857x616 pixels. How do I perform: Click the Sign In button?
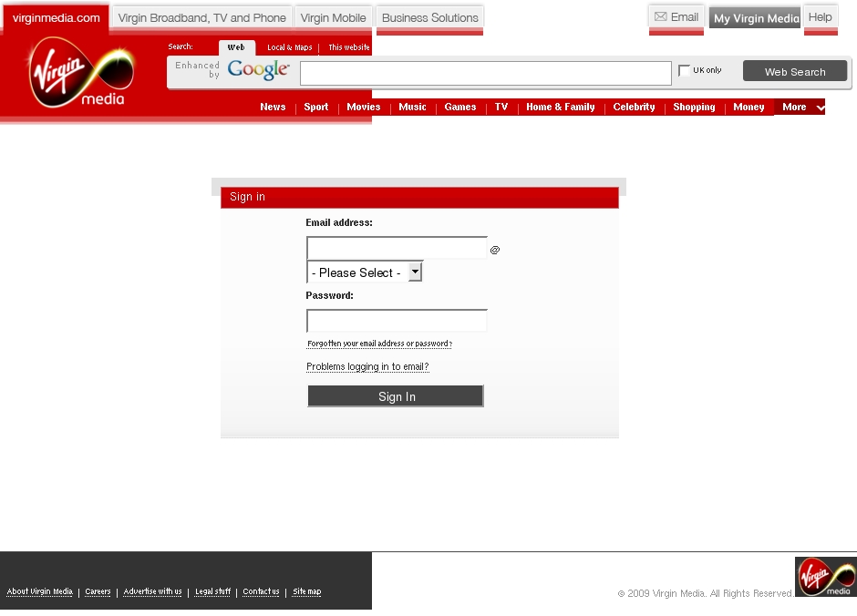click(396, 396)
